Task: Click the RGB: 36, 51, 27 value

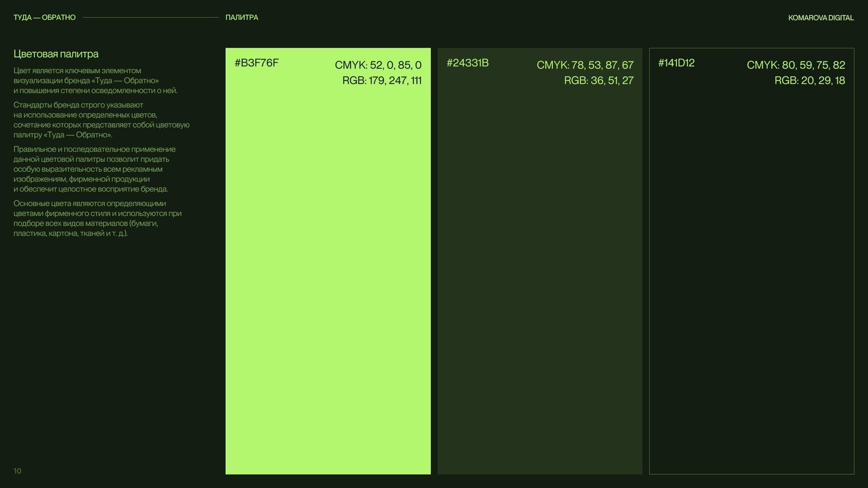Action: 599,81
